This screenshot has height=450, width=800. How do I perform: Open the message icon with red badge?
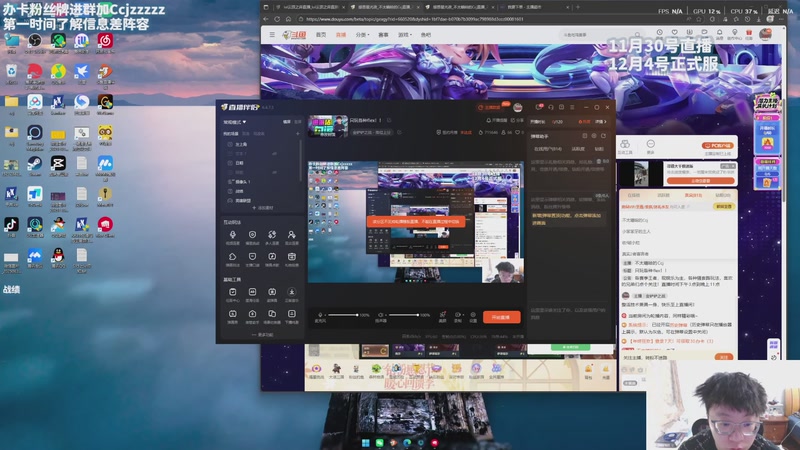point(539,107)
